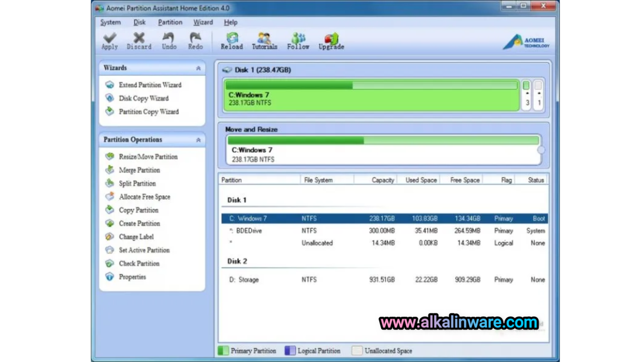Select the Split Partition operation
Screen dimensions: 644x362
[137, 184]
